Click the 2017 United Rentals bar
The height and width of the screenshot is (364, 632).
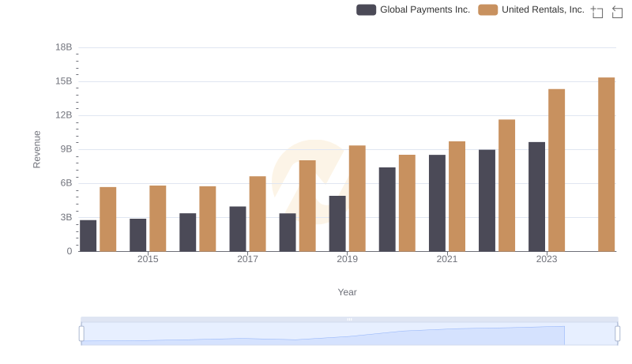(x=258, y=214)
